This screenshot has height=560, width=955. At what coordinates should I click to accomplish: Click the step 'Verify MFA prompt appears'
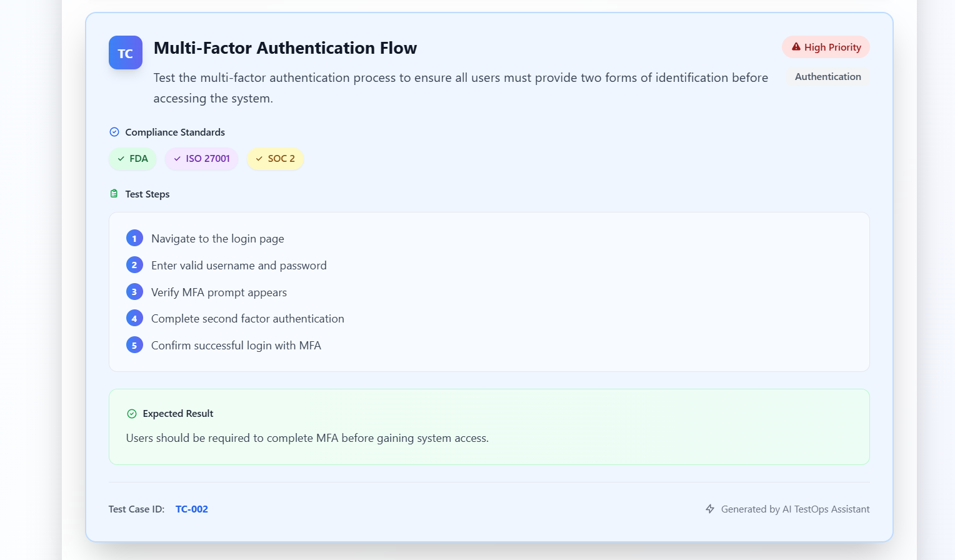219,292
